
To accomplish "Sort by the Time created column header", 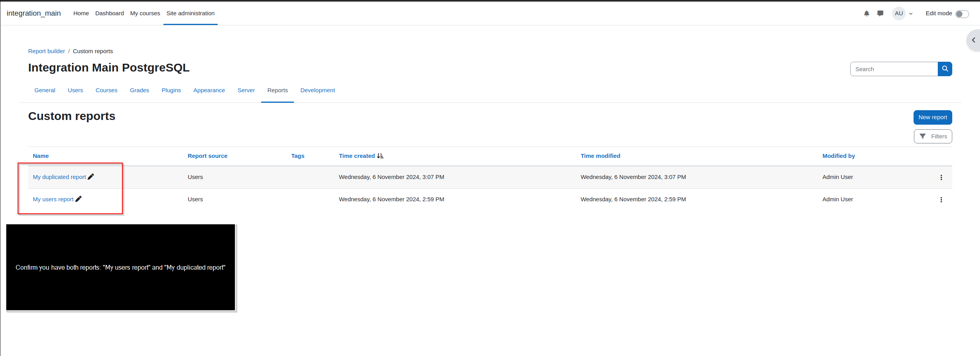I will tap(357, 156).
